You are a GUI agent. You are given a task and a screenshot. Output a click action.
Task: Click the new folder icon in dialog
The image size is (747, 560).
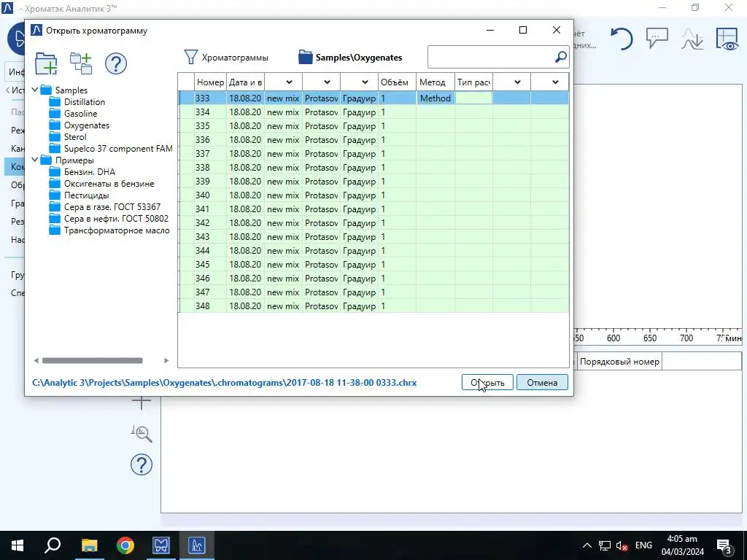(x=46, y=64)
